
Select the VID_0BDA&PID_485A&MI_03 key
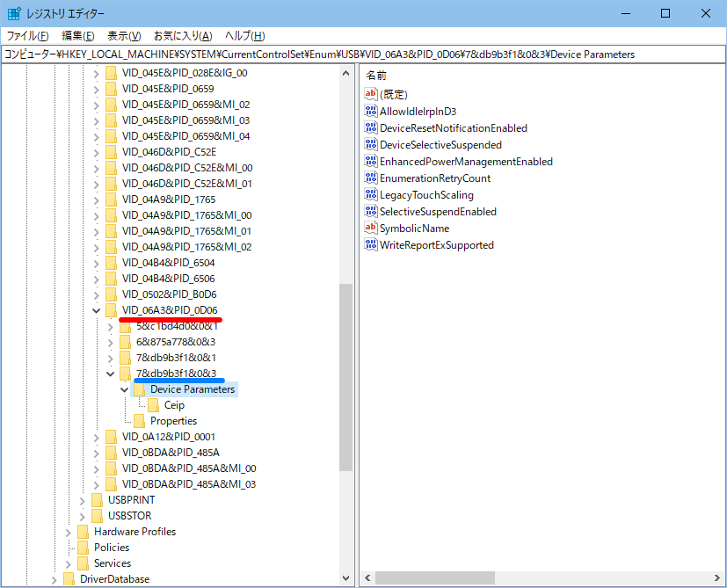[x=189, y=484]
